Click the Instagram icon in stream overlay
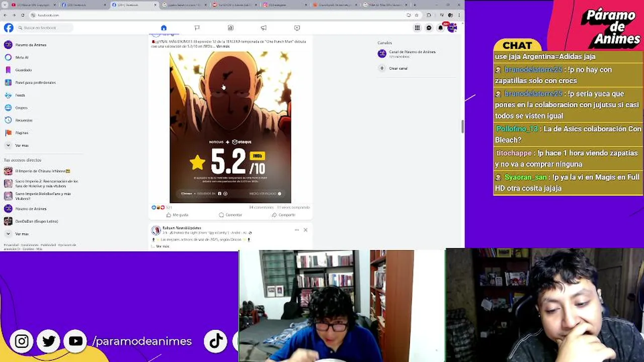 click(22, 341)
